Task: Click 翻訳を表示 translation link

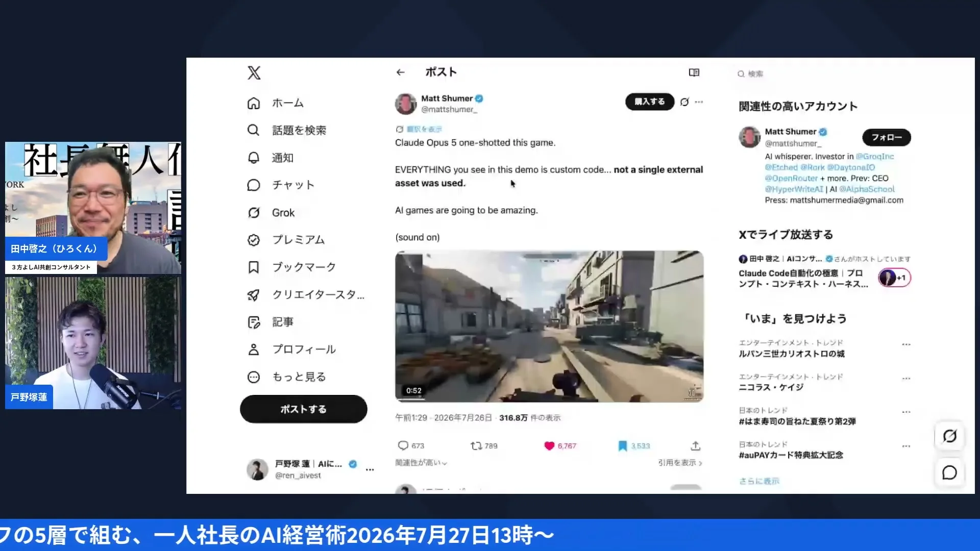Action: coord(424,129)
